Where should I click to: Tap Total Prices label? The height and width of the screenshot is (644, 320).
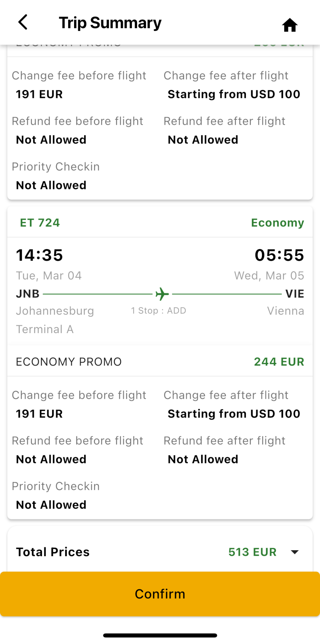53,552
